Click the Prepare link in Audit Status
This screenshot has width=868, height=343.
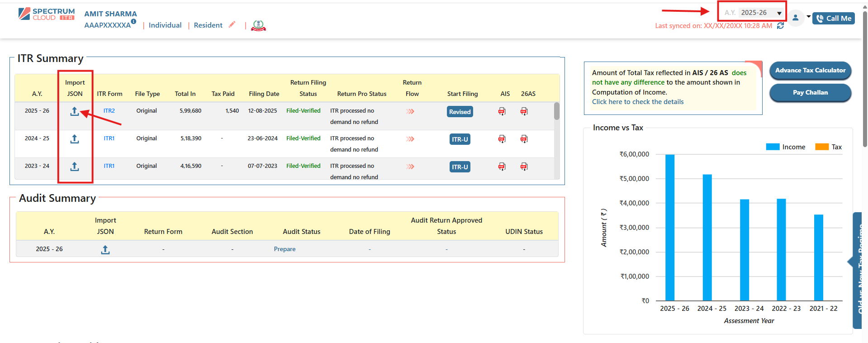(x=285, y=249)
